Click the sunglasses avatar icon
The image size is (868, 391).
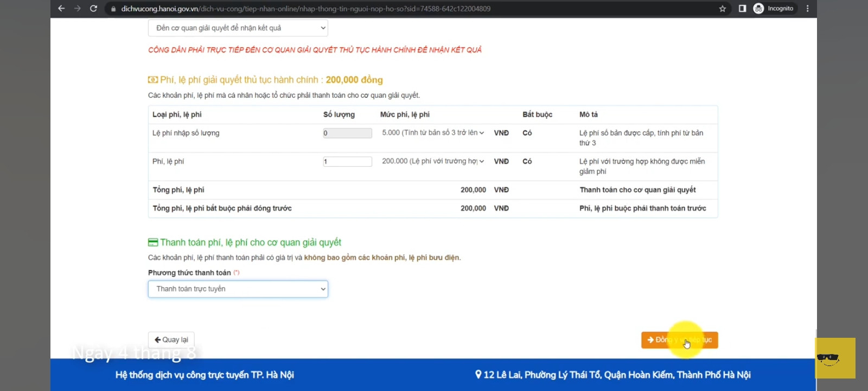(835, 358)
